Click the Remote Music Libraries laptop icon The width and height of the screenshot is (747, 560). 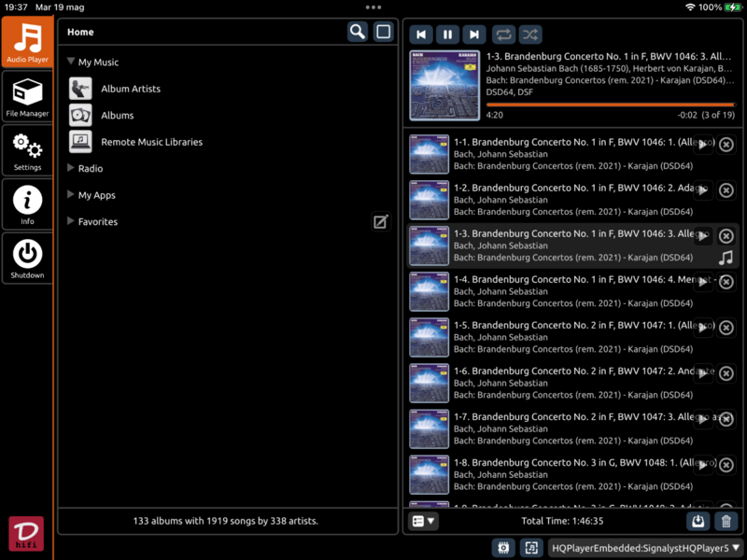(x=80, y=142)
